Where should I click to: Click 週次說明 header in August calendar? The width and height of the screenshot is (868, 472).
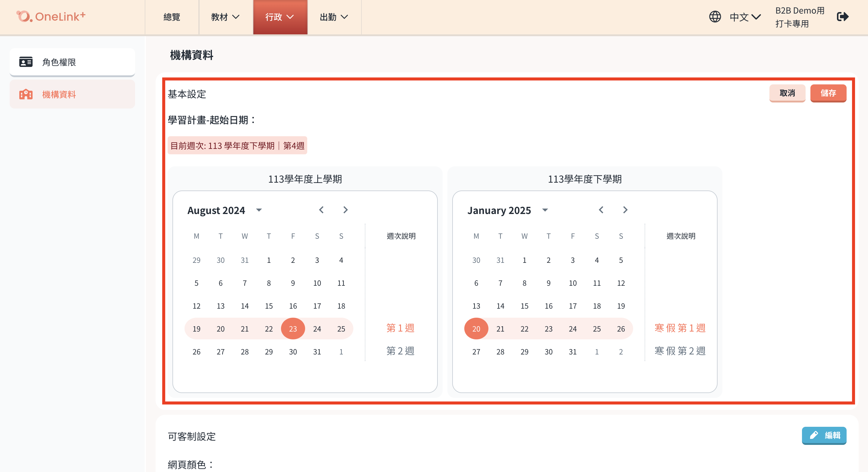(x=401, y=236)
